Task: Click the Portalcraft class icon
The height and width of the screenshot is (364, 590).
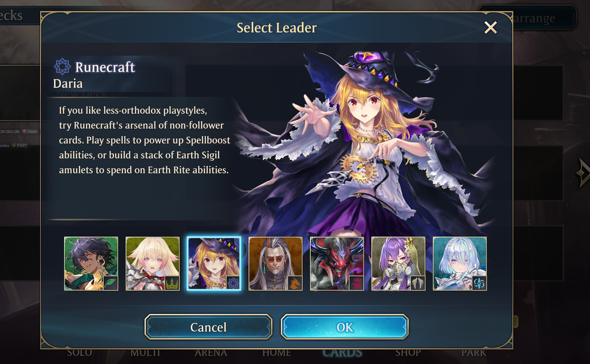Action: tap(479, 283)
